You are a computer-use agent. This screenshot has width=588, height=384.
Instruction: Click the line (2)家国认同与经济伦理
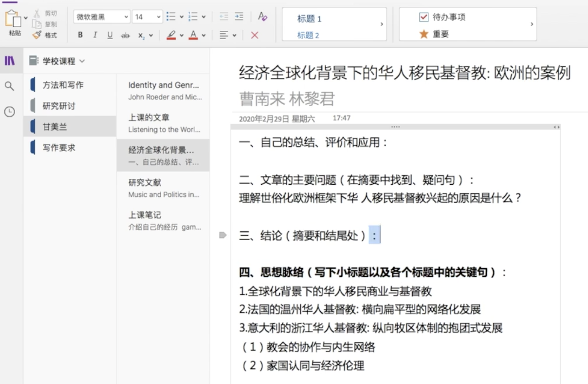coord(303,365)
